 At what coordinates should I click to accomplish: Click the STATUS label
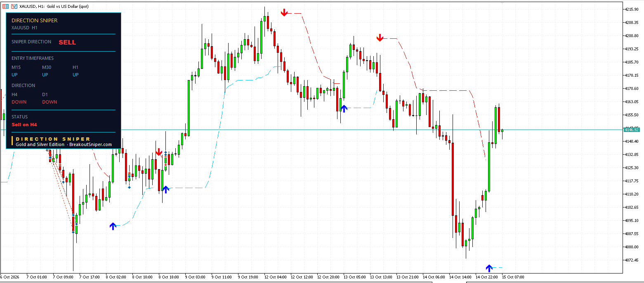pyautogui.click(x=19, y=117)
